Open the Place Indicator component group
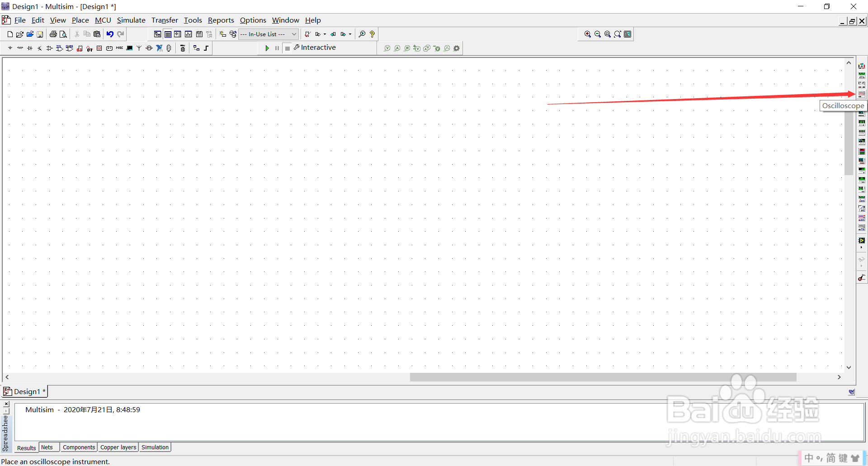 coord(99,48)
